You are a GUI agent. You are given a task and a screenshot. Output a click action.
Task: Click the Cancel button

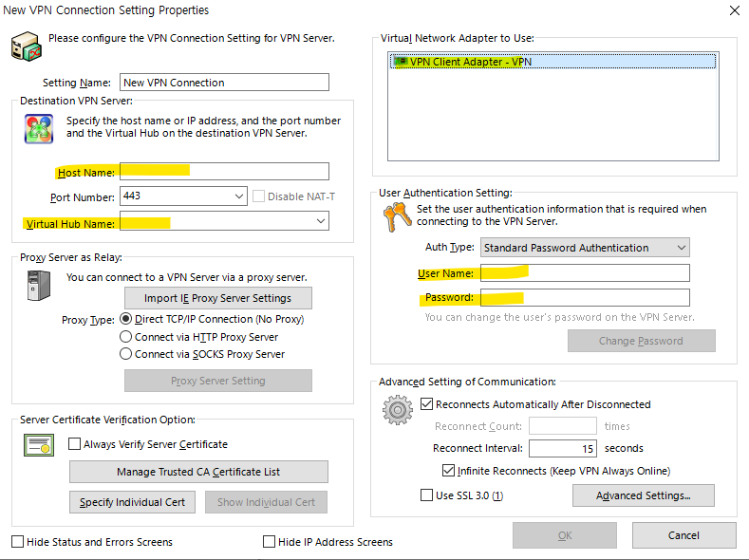[x=684, y=535]
